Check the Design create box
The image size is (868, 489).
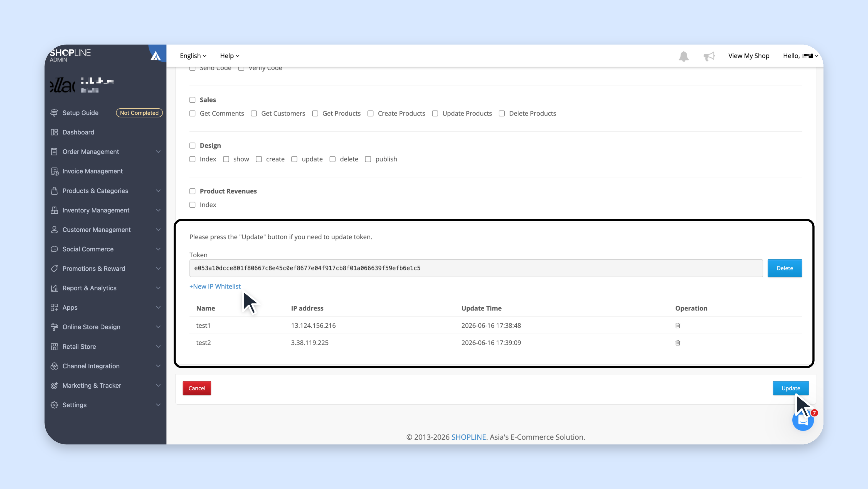click(259, 159)
